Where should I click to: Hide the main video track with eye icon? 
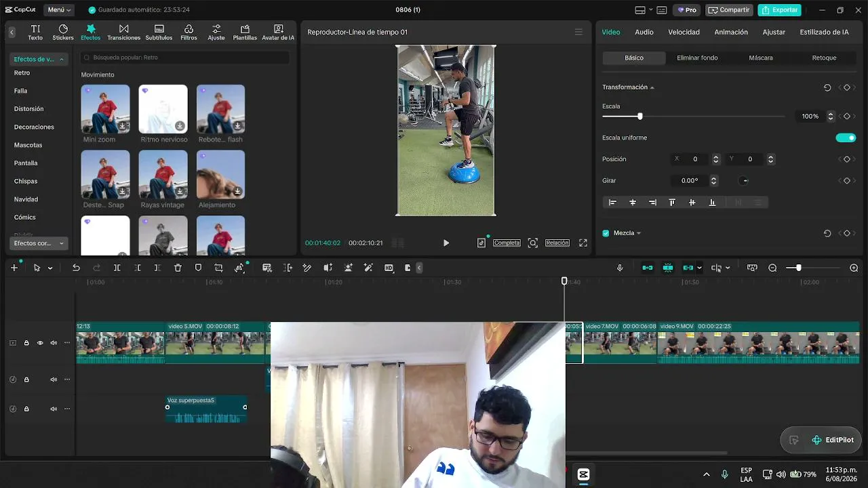[x=40, y=343]
